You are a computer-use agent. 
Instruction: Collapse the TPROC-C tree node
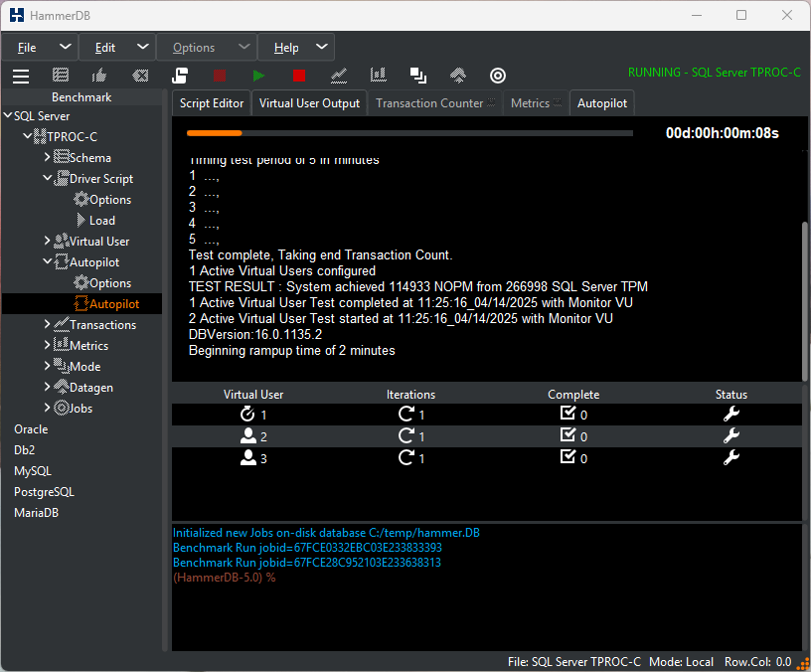click(28, 136)
